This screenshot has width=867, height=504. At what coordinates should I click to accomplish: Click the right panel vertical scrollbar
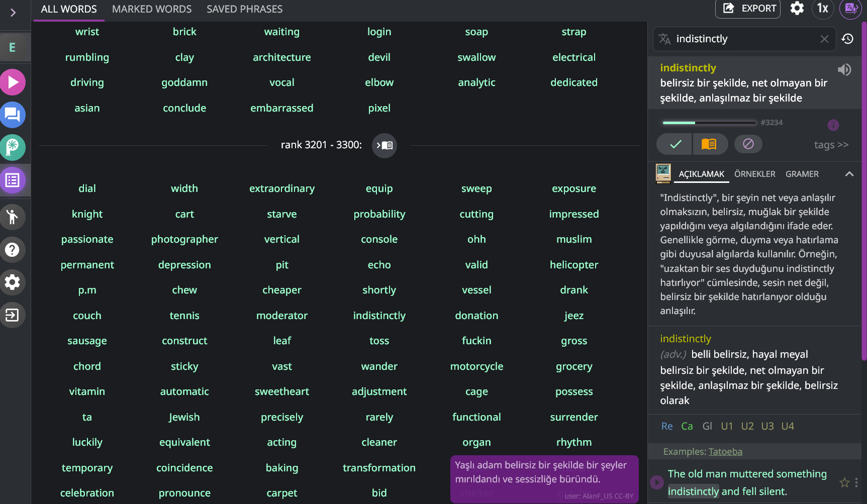pyautogui.click(x=864, y=191)
